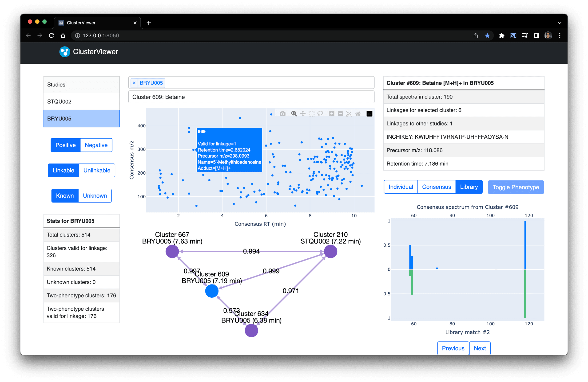Choose the Box Select tool
The width and height of the screenshot is (588, 382).
point(311,113)
